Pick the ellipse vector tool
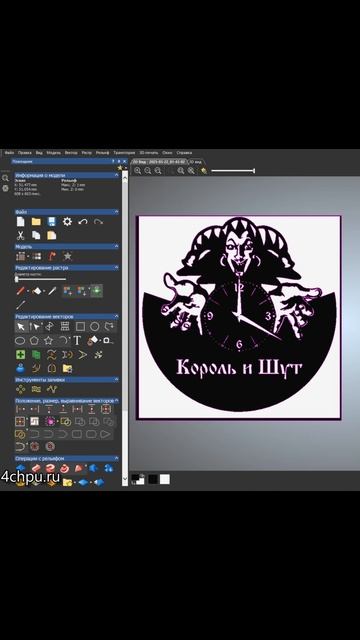The height and width of the screenshot is (640, 360). pos(20,340)
